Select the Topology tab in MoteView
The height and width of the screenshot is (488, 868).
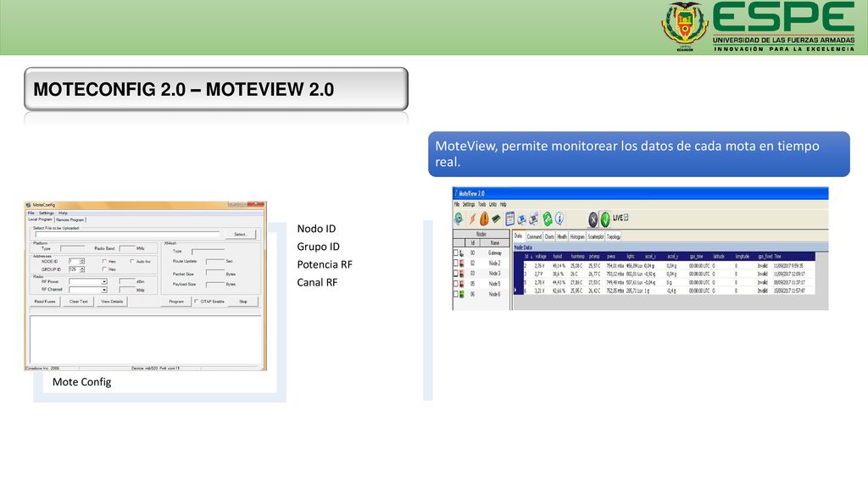pos(614,236)
